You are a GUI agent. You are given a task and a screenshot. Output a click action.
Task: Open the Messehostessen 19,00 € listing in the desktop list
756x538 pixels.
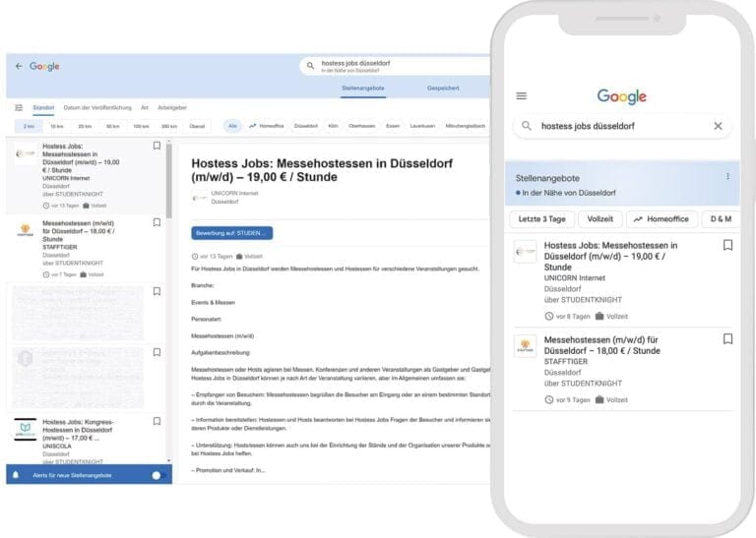coord(87,176)
